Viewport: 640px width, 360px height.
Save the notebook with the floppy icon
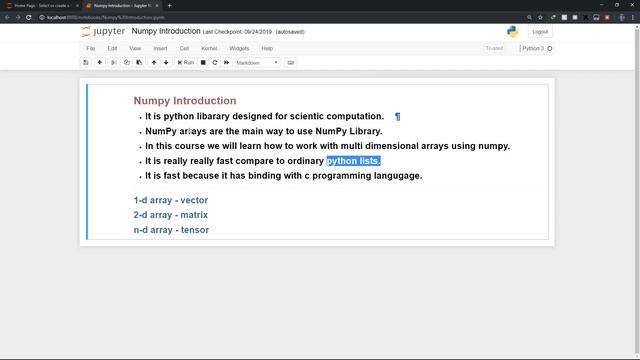click(x=86, y=62)
